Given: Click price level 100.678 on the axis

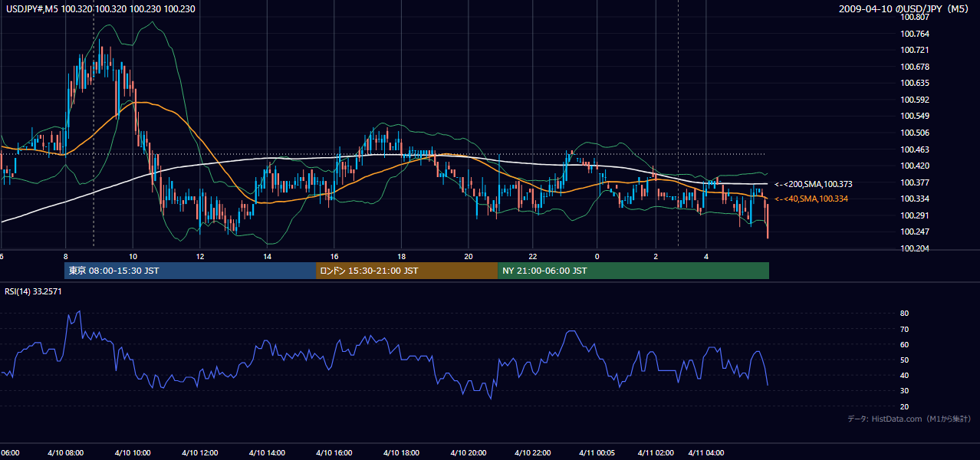Looking at the screenshot, I should [x=915, y=67].
